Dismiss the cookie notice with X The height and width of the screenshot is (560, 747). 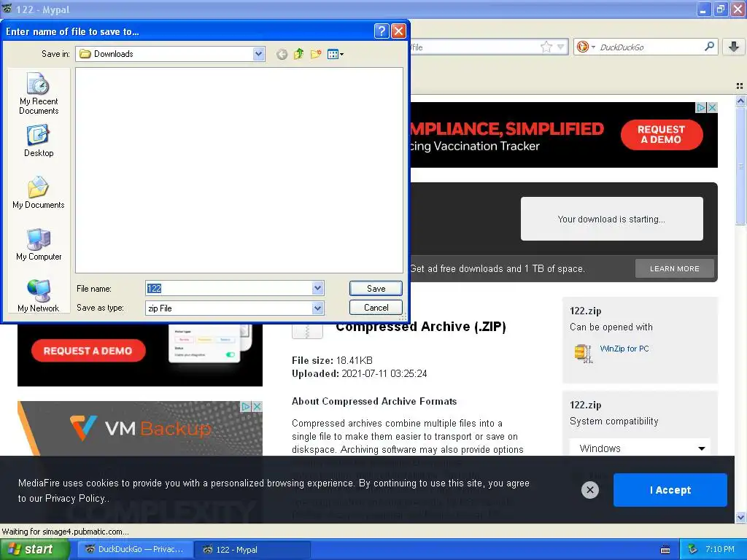589,489
